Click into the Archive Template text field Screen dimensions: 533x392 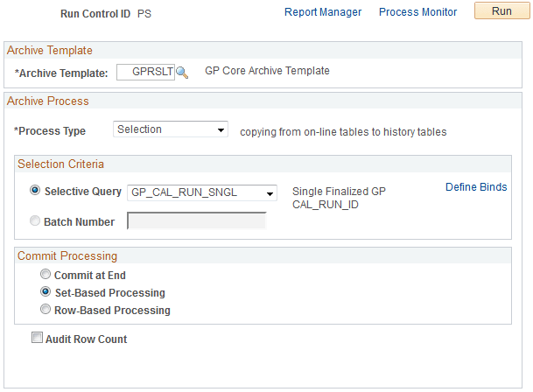(x=145, y=73)
